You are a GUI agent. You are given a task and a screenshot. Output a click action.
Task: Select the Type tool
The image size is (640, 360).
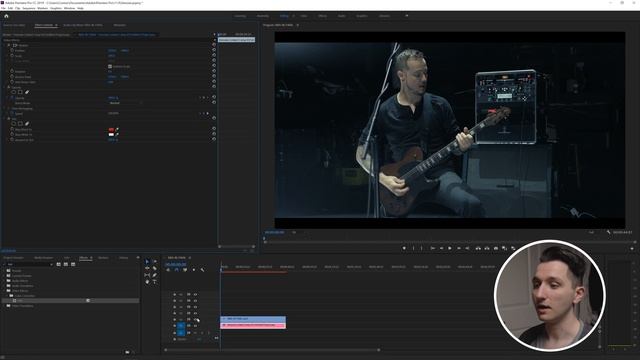(155, 282)
